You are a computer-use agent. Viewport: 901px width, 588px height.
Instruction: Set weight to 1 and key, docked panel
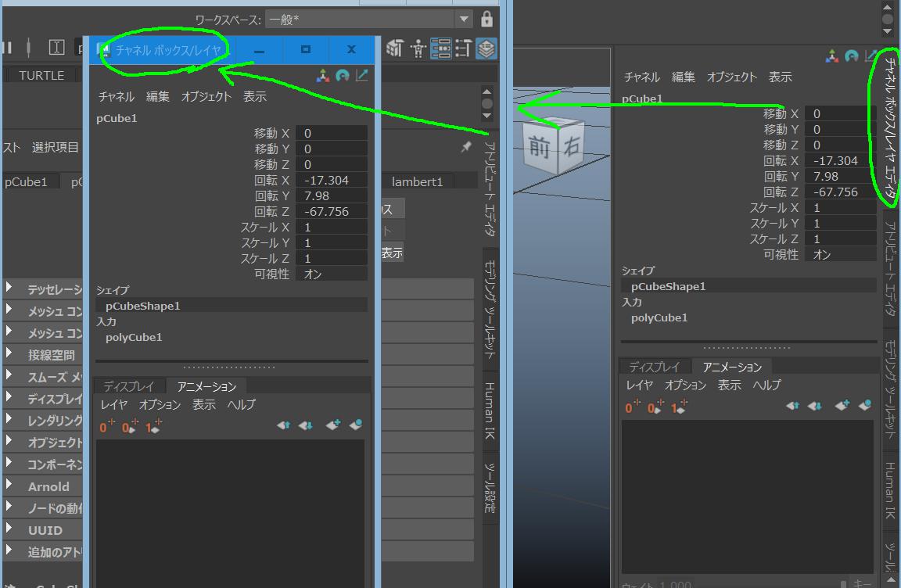coord(679,407)
